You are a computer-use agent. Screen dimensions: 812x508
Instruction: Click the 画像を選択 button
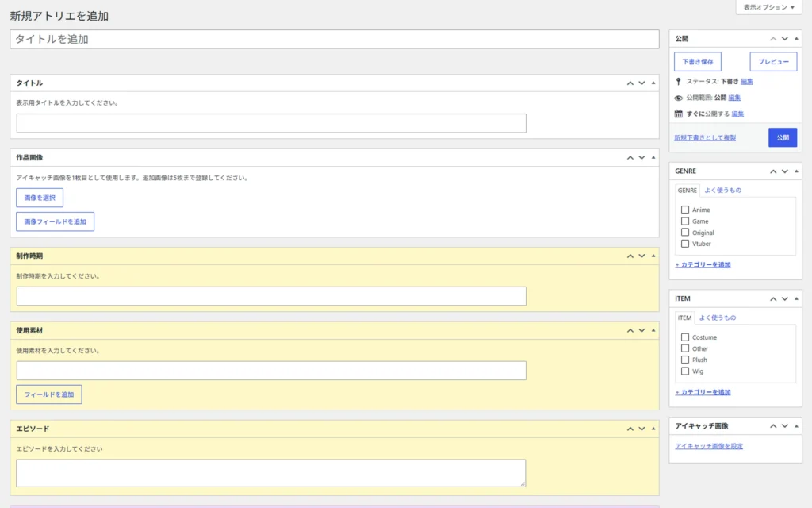pyautogui.click(x=40, y=198)
